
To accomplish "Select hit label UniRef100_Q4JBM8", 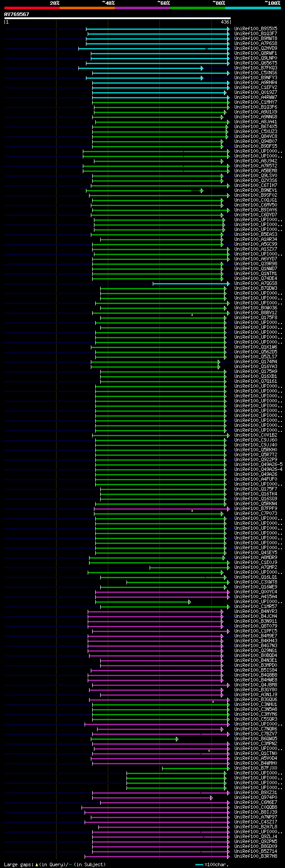I will [x=256, y=685].
